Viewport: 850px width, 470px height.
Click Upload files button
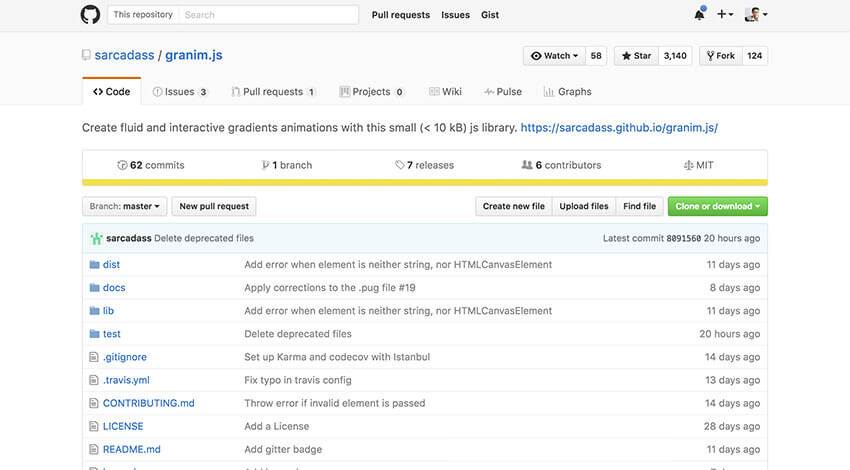584,207
